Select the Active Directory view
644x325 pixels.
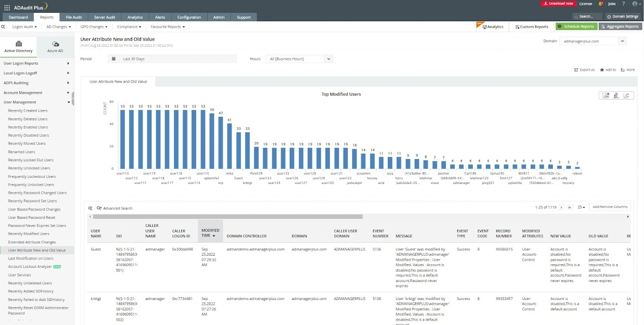[x=18, y=47]
